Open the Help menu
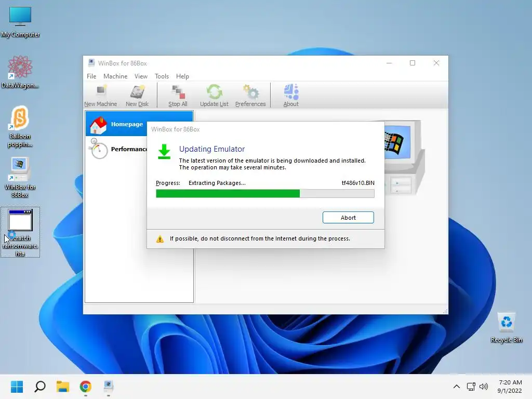This screenshot has width=532, height=399. point(182,76)
